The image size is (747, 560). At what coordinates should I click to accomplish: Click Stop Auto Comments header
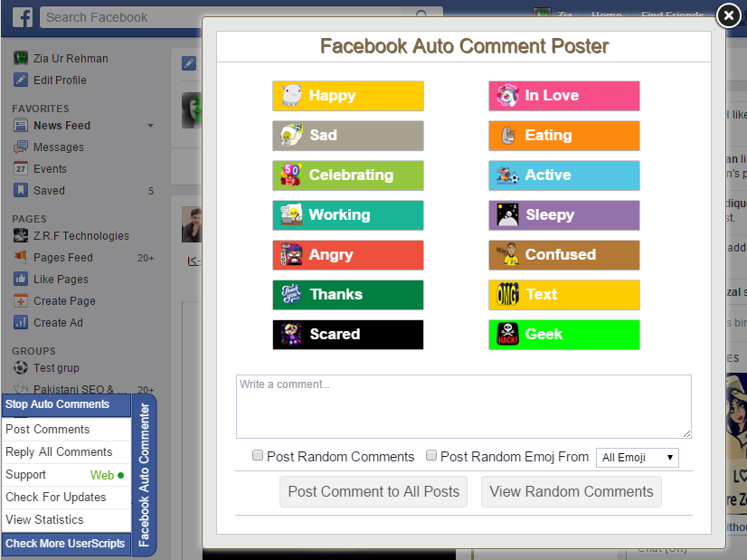click(x=67, y=404)
